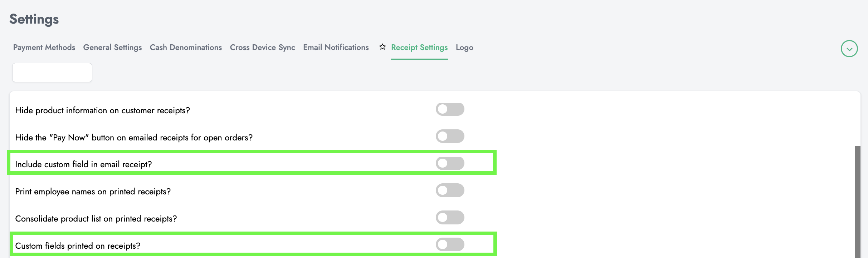Click the empty input box below the tabs

coord(52,73)
